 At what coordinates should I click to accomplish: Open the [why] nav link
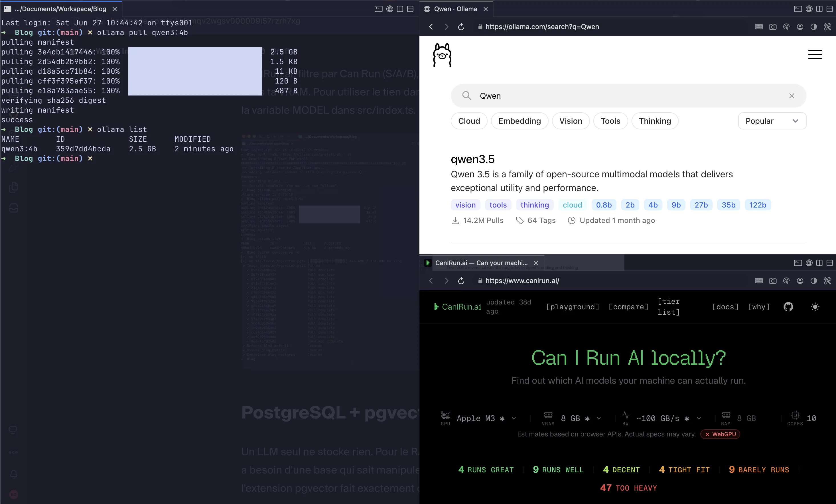tap(759, 307)
